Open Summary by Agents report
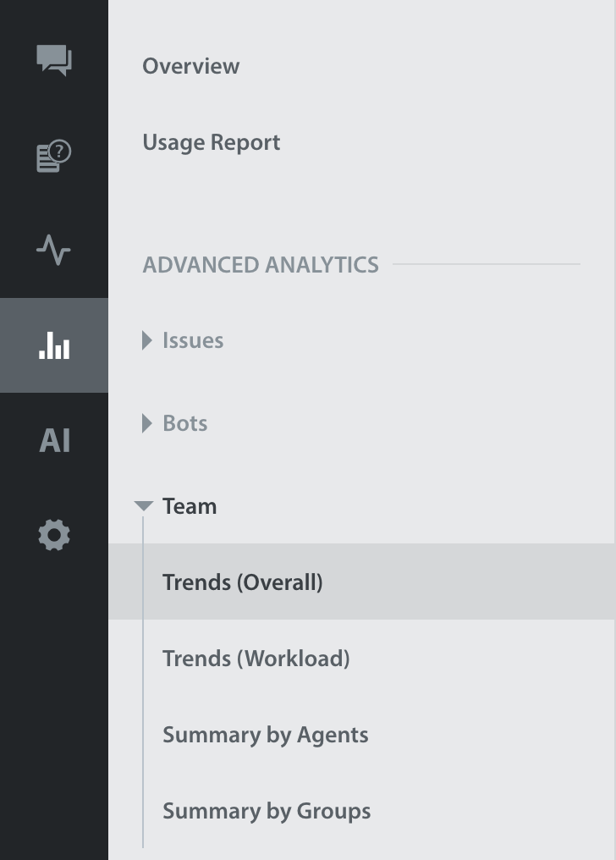 point(265,735)
